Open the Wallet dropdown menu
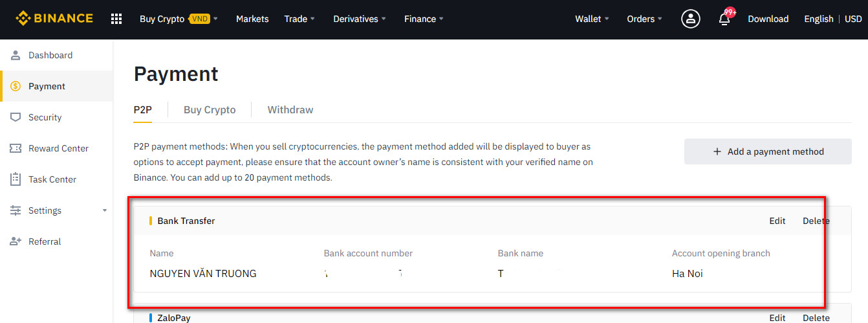 (x=592, y=19)
